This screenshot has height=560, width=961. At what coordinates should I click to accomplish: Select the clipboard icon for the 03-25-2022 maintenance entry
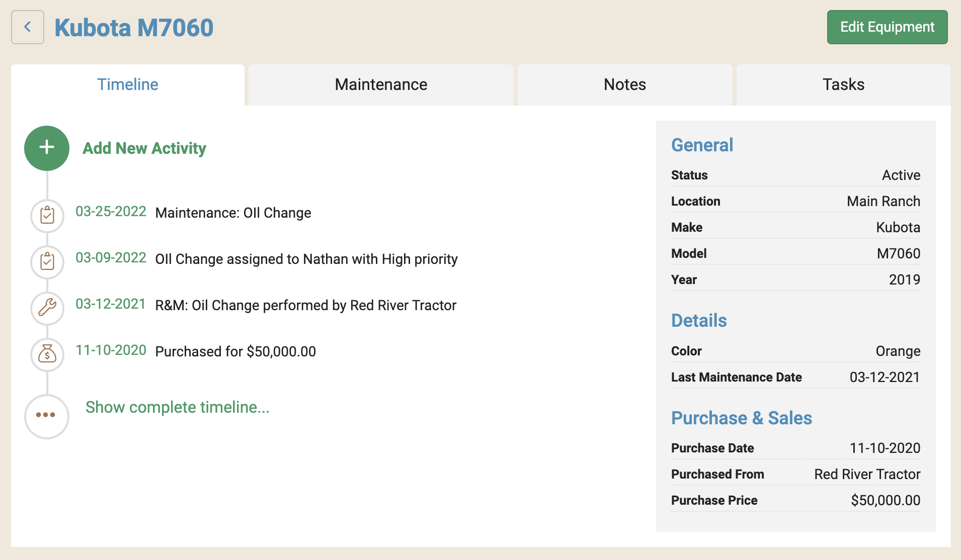click(46, 216)
